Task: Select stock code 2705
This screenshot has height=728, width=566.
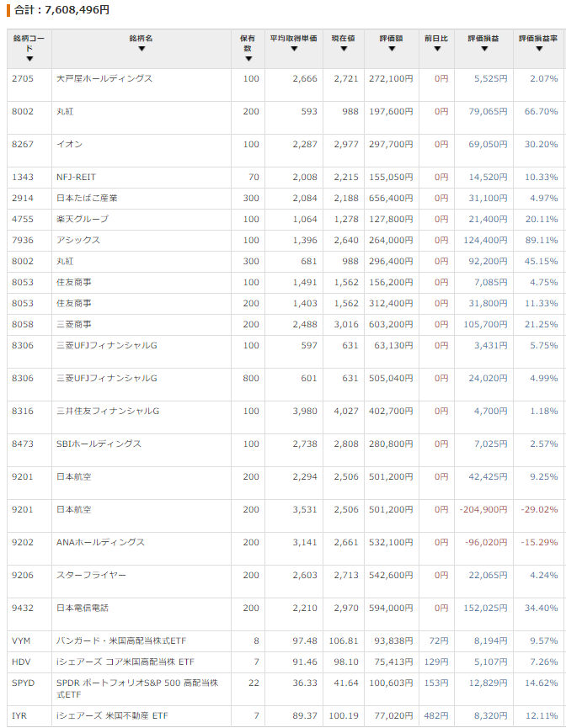Action: click(23, 78)
